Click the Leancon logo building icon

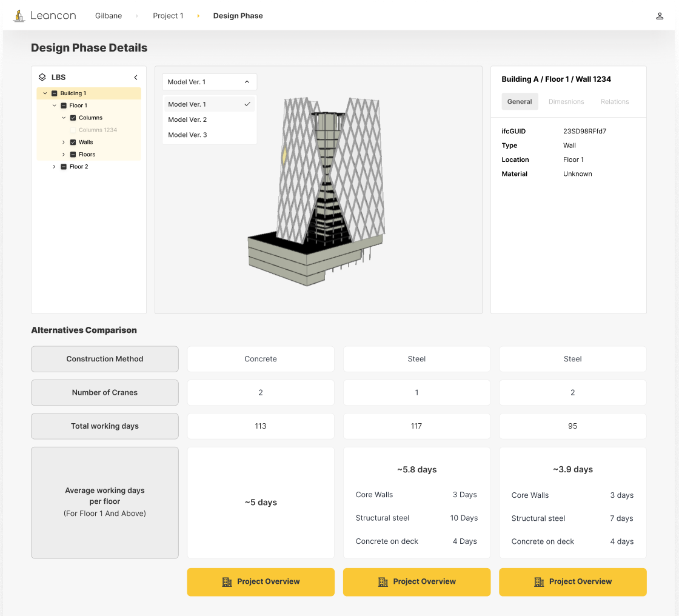click(x=18, y=16)
